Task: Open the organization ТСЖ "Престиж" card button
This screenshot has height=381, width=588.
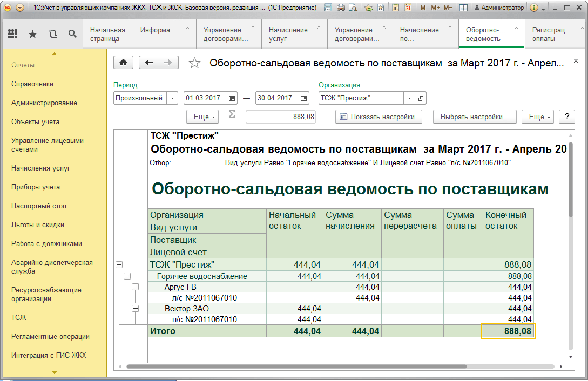Action: tap(421, 98)
